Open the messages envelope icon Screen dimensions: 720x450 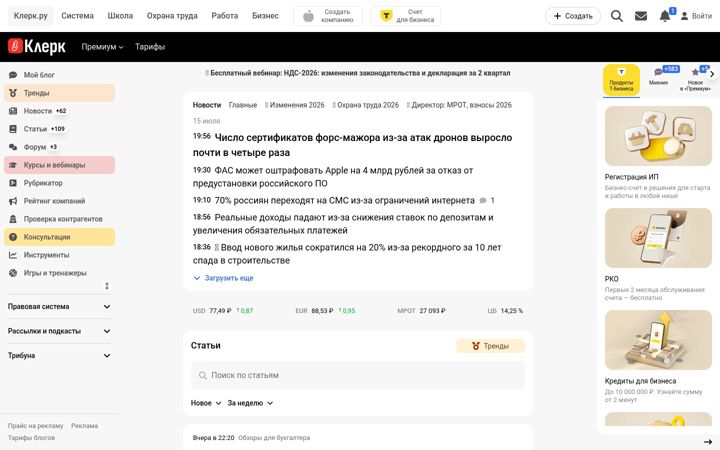(641, 16)
